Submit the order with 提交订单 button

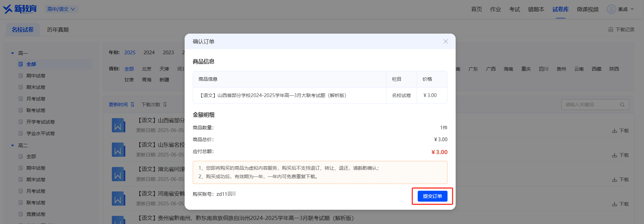click(x=432, y=196)
